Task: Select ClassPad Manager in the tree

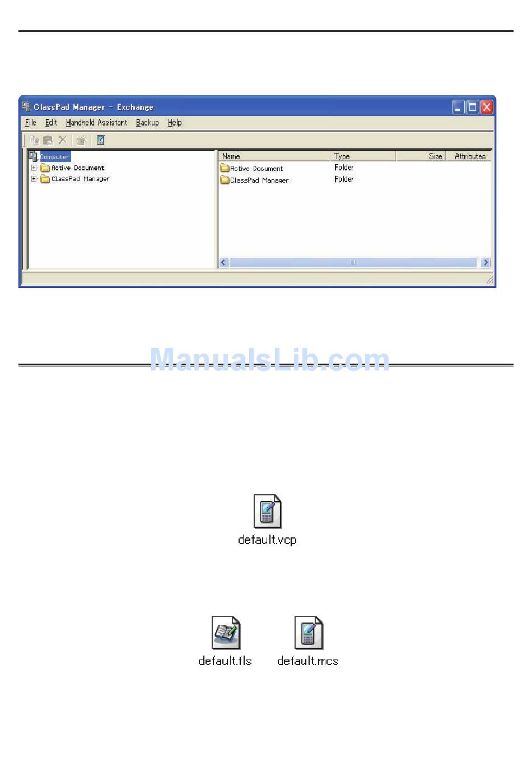Action: (81, 179)
